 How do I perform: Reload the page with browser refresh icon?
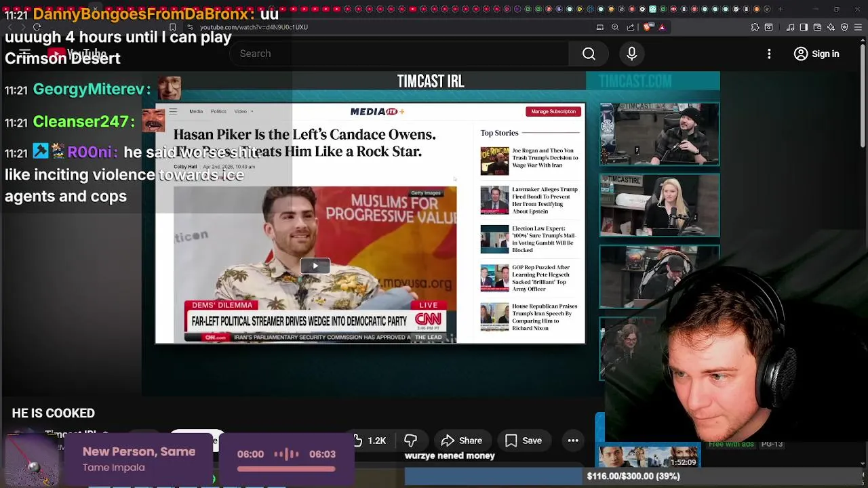(37, 27)
